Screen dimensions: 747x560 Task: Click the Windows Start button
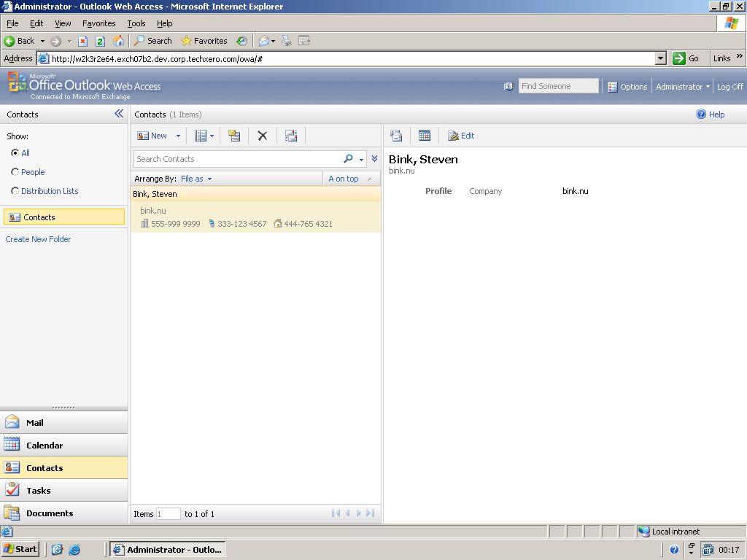pyautogui.click(x=20, y=549)
